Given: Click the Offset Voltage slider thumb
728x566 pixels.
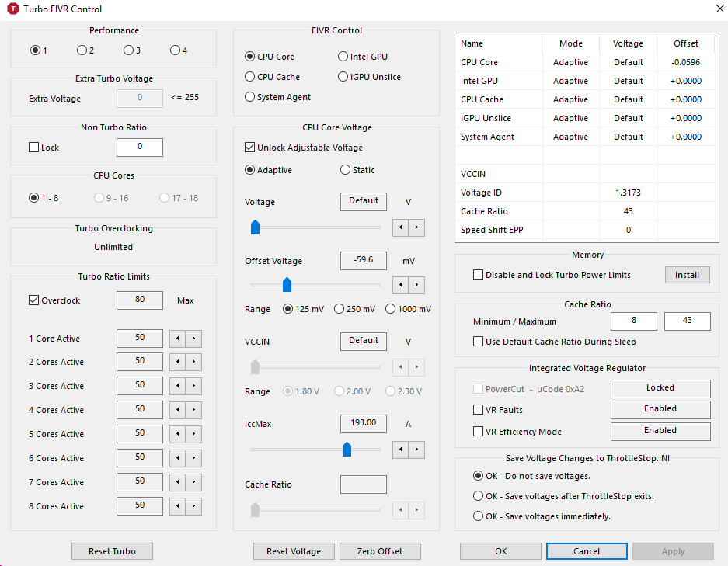Looking at the screenshot, I should point(287,284).
